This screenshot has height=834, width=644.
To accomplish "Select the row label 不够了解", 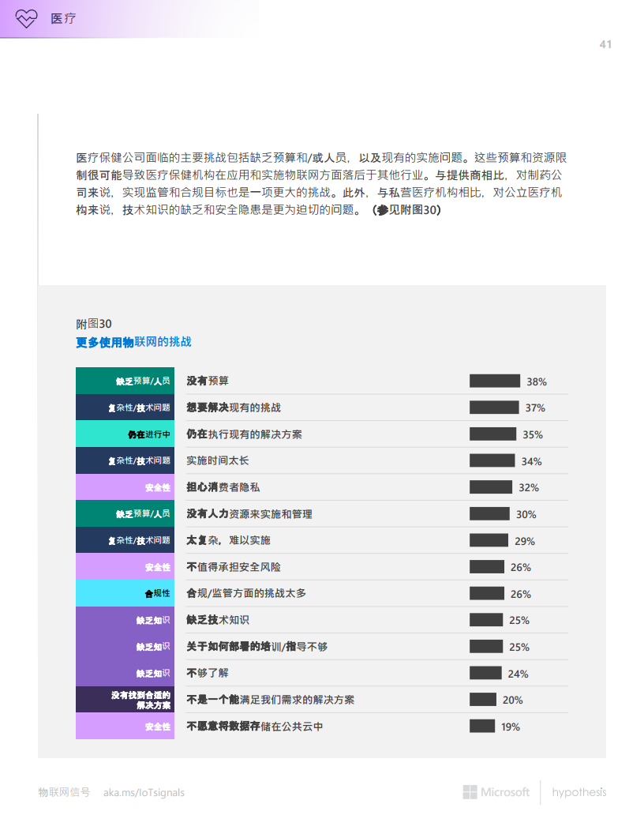I will [x=208, y=673].
